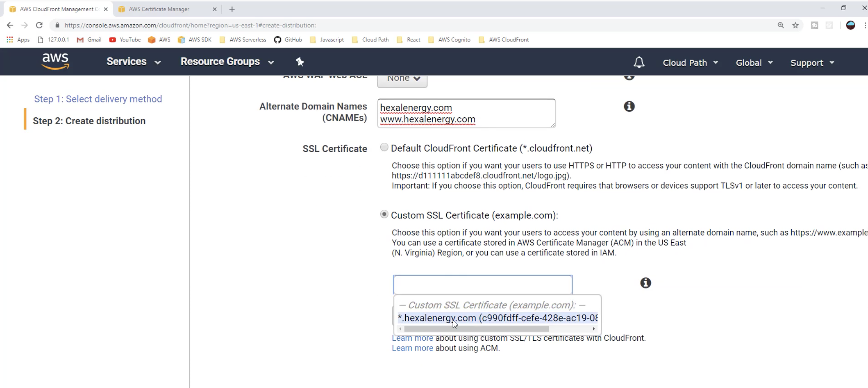Expand the Services menu
The height and width of the screenshot is (388, 868).
point(133,62)
